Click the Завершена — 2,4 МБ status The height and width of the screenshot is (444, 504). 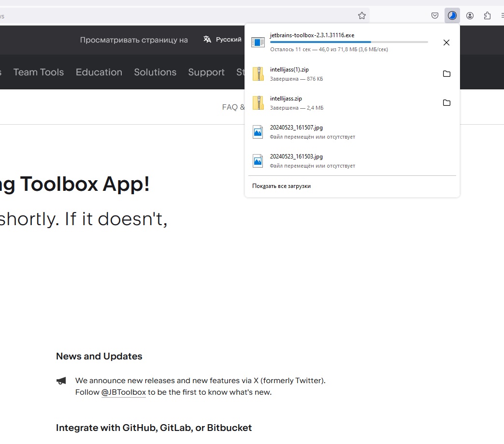[297, 108]
